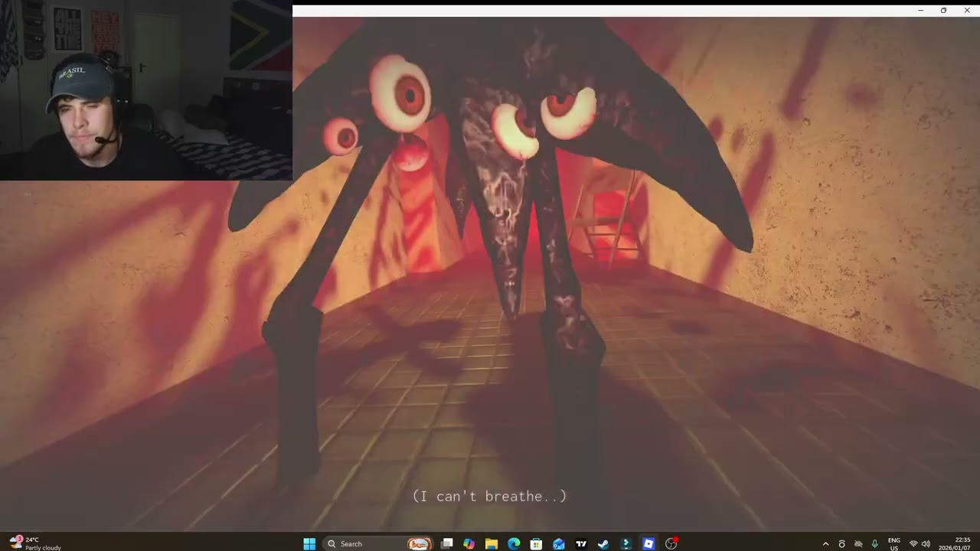Viewport: 980px width, 551px height.
Task: Open the Outlook mail app icon
Action: (558, 543)
